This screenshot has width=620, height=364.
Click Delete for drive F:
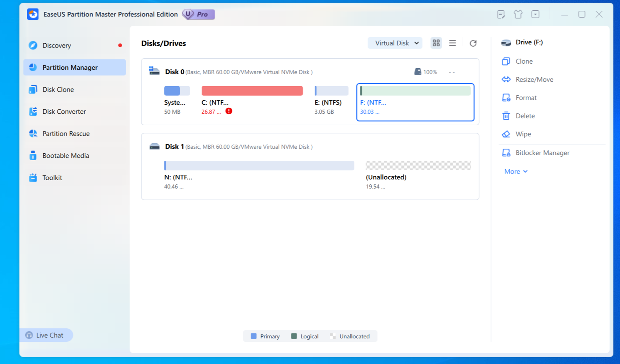[x=525, y=116]
